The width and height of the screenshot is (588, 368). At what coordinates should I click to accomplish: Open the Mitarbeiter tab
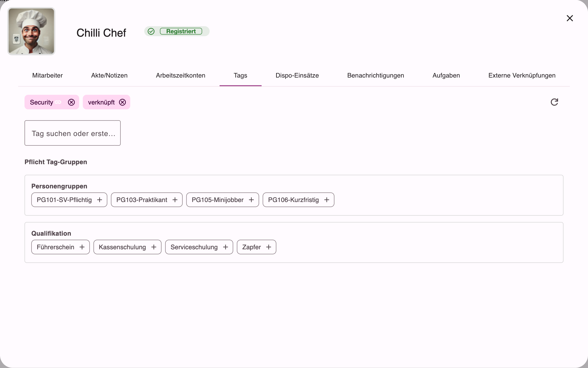[x=47, y=75]
